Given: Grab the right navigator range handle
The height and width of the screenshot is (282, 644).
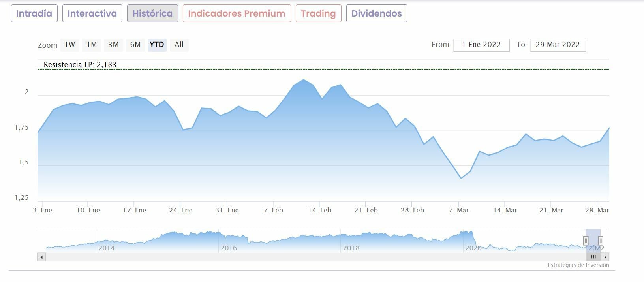Looking at the screenshot, I should tap(601, 241).
